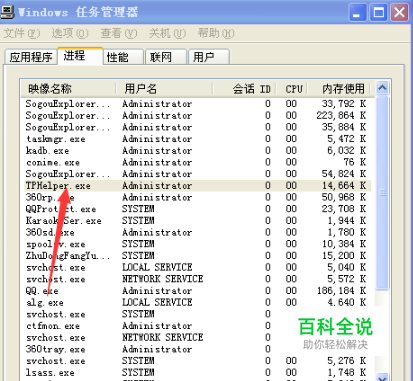Click the 15,200 K memory value
The image size is (413, 381).
coord(344,255)
